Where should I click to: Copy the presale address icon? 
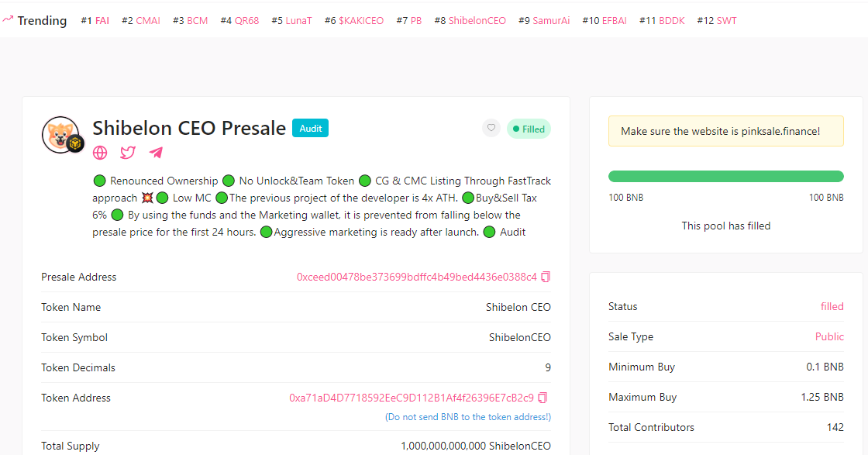click(546, 277)
